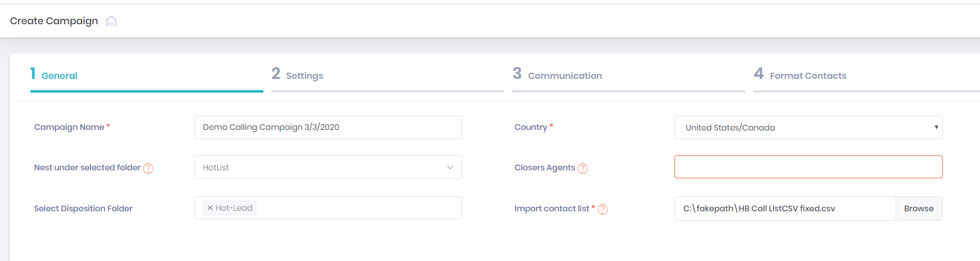The image size is (980, 261).
Task: Click the step number 4 for Format Contacts
Action: pyautogui.click(x=759, y=74)
